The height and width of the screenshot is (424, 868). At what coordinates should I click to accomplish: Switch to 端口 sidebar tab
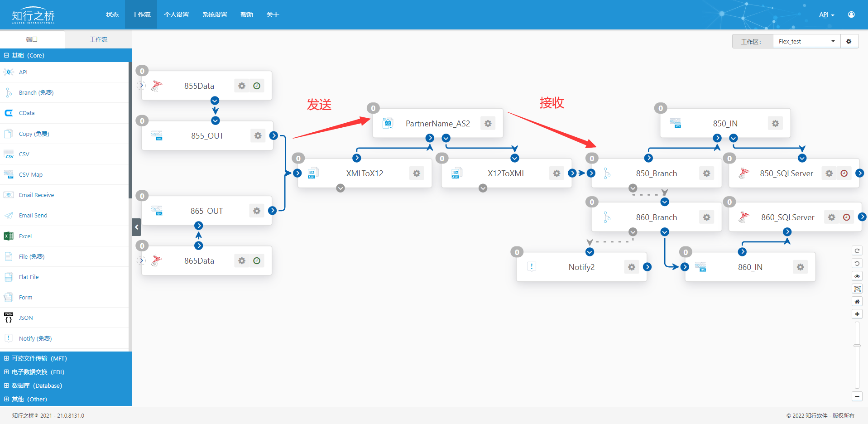click(32, 39)
